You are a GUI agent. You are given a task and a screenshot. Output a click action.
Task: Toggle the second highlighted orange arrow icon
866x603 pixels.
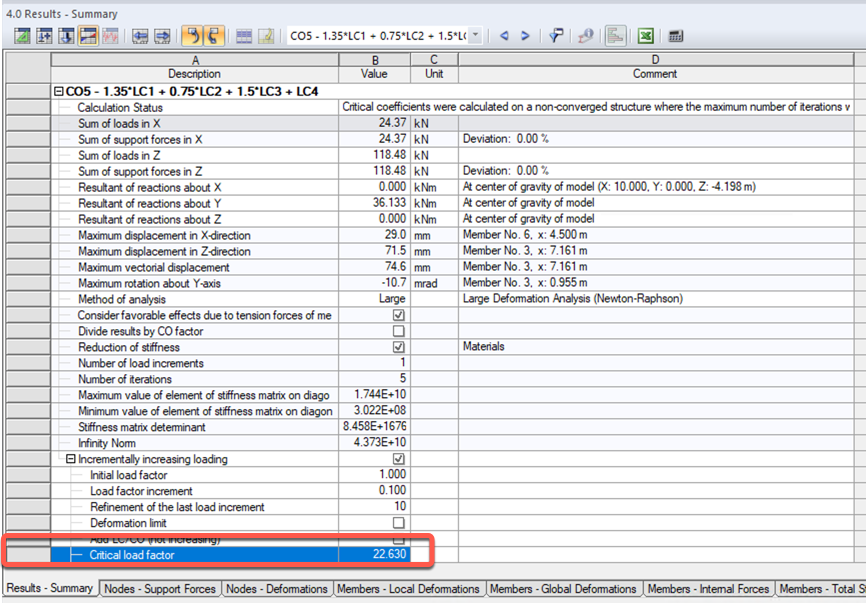pyautogui.click(x=214, y=36)
